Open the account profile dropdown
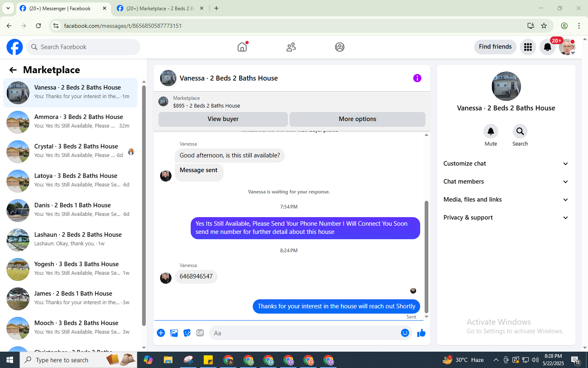The width and height of the screenshot is (588, 368). 567,47
